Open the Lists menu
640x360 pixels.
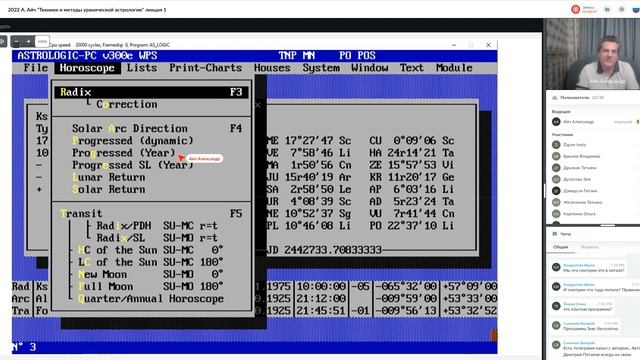pyautogui.click(x=142, y=68)
